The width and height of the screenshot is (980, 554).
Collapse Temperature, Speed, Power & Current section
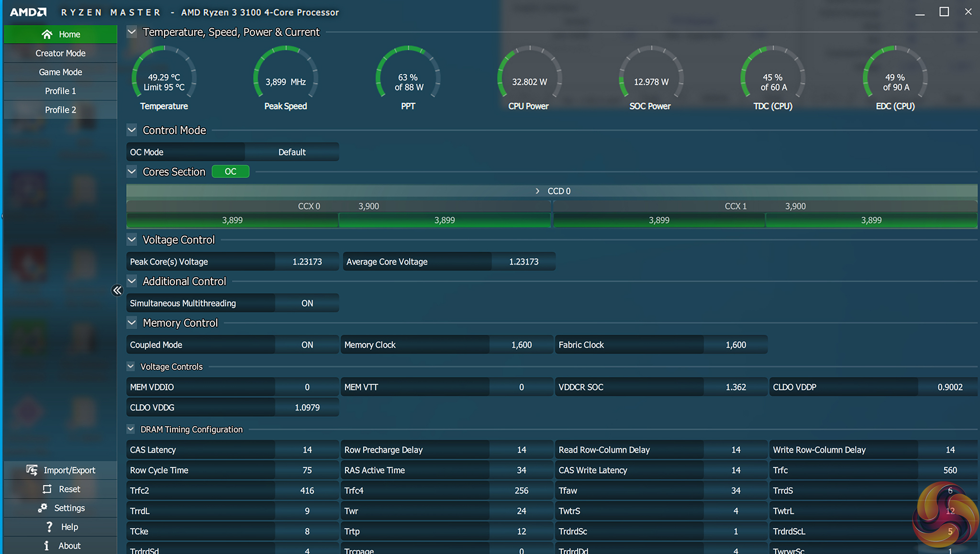point(132,32)
